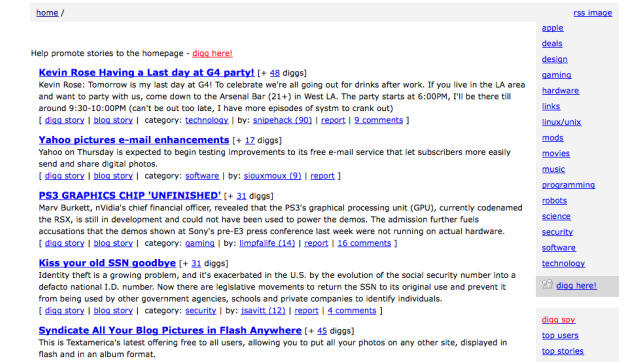Image resolution: width=640 pixels, height=362 pixels.
Task: Click 'blog story' under SSN goodbye story
Action: [113, 311]
